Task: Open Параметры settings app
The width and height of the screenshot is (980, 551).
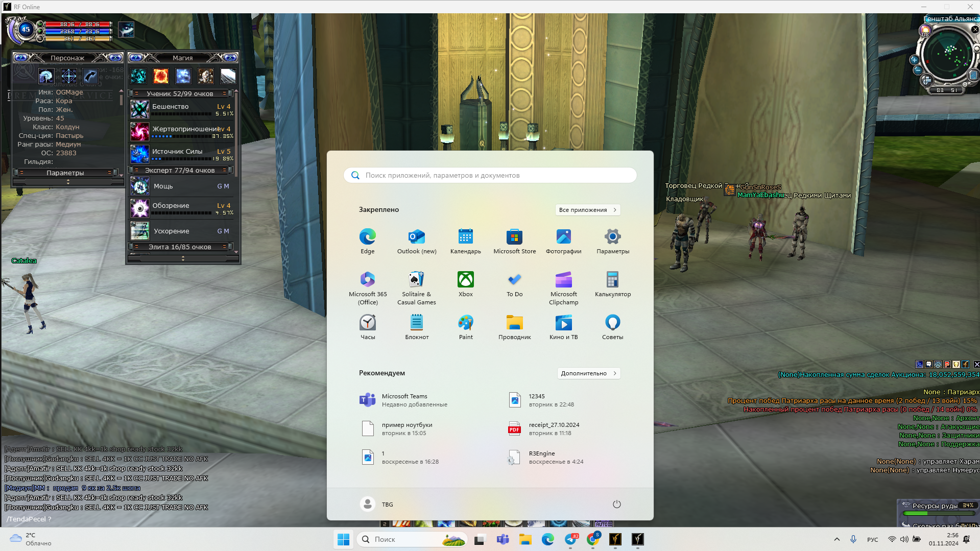Action: pyautogui.click(x=613, y=241)
